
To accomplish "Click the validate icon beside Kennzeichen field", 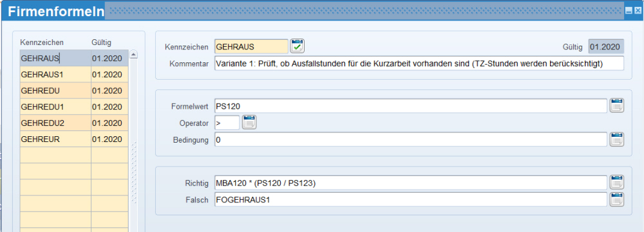I will pyautogui.click(x=298, y=46).
